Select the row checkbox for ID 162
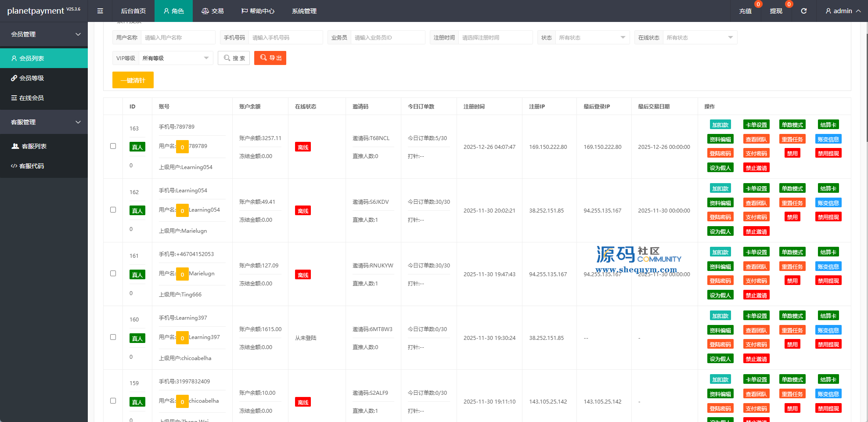868x422 pixels. (x=113, y=210)
